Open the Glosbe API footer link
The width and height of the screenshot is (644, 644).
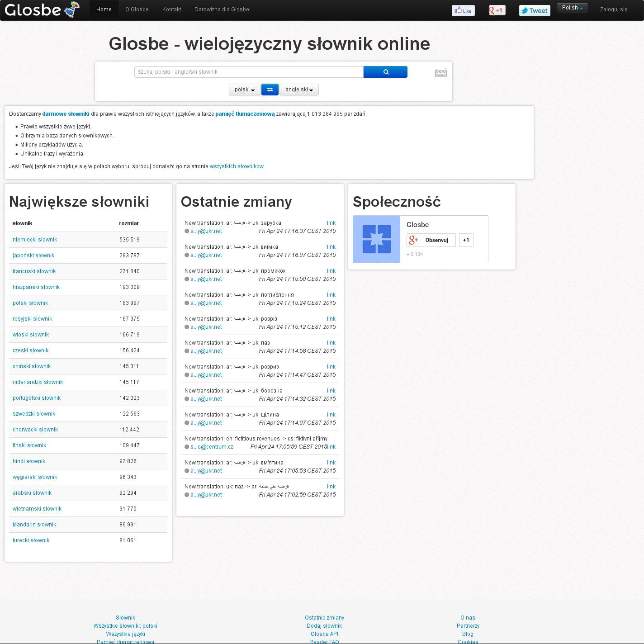tap(324, 634)
